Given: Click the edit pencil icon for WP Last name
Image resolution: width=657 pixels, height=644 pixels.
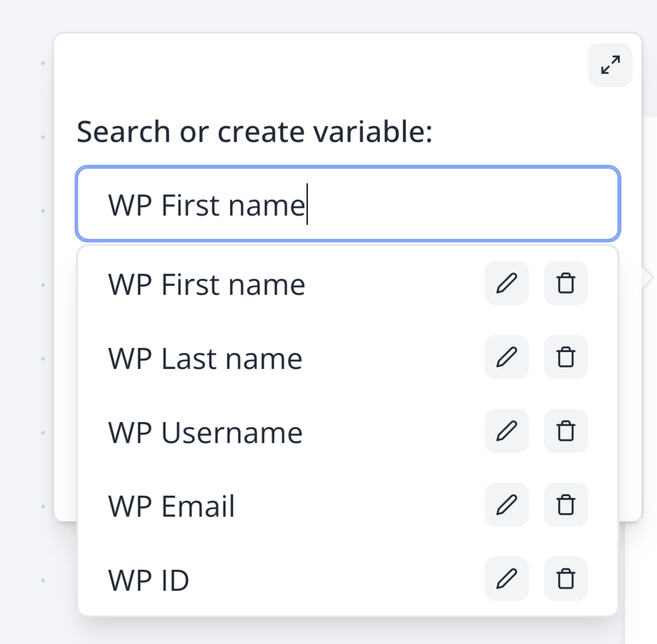Looking at the screenshot, I should pyautogui.click(x=506, y=358).
